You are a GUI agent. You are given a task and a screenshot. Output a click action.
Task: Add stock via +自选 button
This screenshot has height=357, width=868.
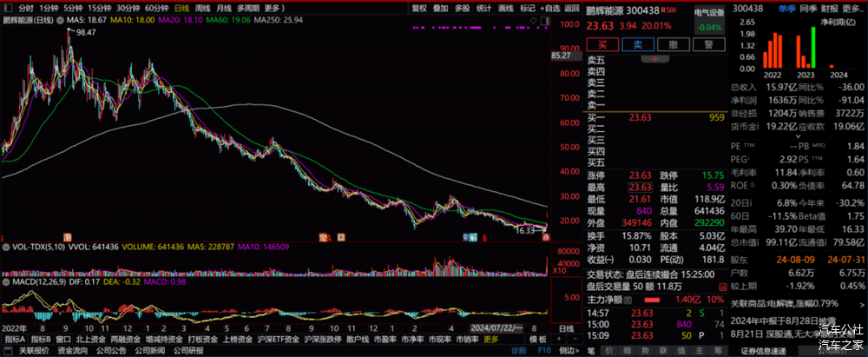pyautogui.click(x=550, y=9)
